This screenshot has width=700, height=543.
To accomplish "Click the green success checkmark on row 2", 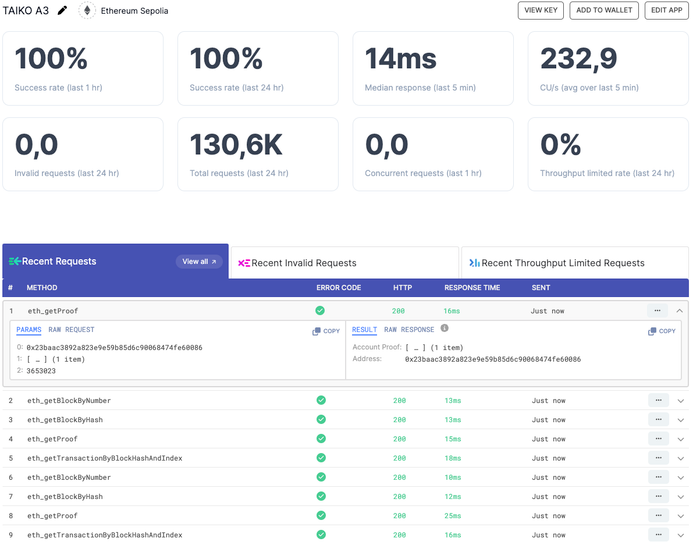I will 321,400.
